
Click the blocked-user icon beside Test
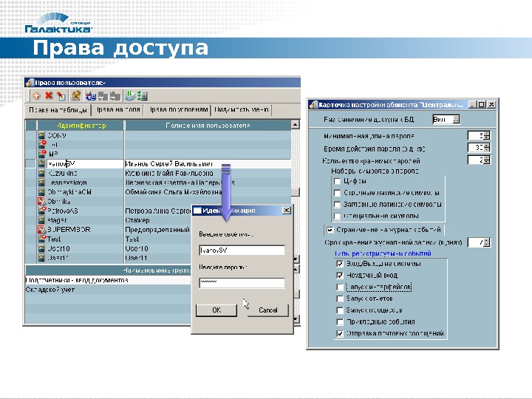[42, 239]
